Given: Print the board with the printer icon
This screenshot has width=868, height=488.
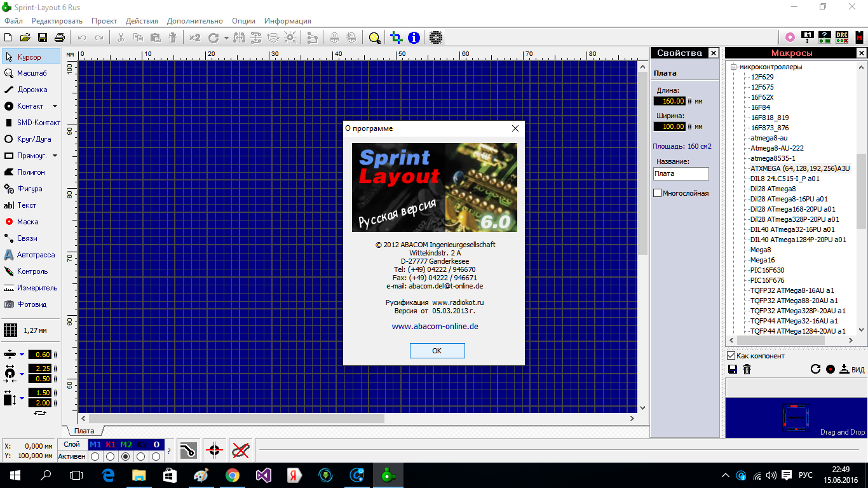Looking at the screenshot, I should (x=60, y=37).
